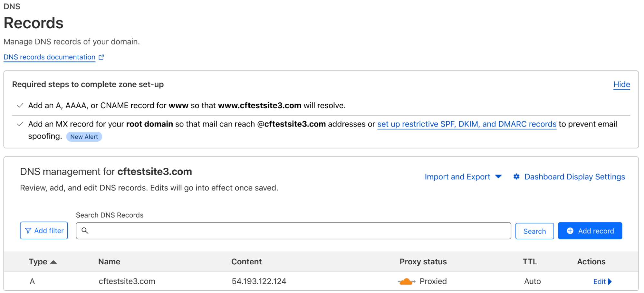Viewport: 644px width, 293px height.
Task: Click the orange Proxied cloud icon
Action: click(407, 281)
